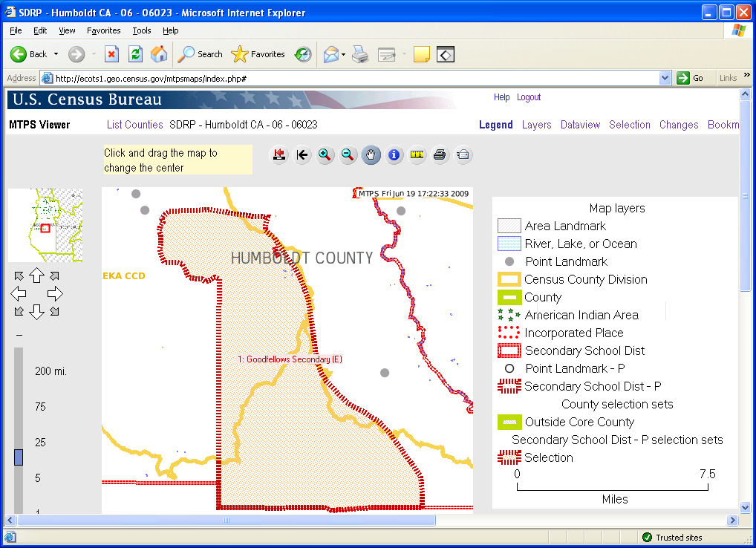Open the Edit menu
The width and height of the screenshot is (756, 548).
[x=40, y=30]
